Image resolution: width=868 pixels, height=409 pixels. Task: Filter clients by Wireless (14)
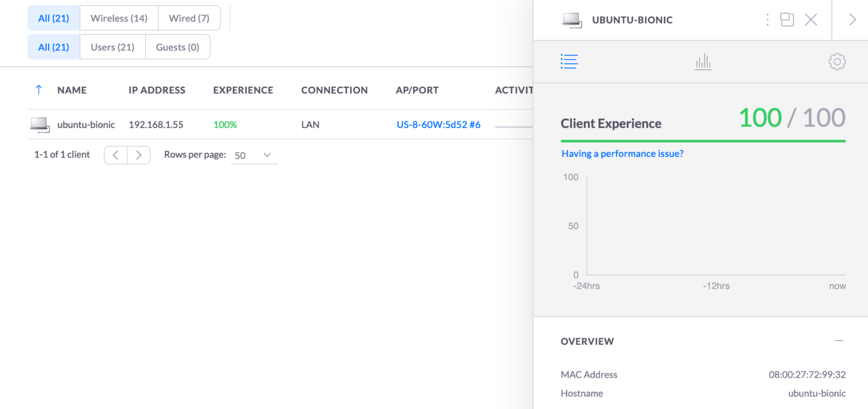(119, 19)
